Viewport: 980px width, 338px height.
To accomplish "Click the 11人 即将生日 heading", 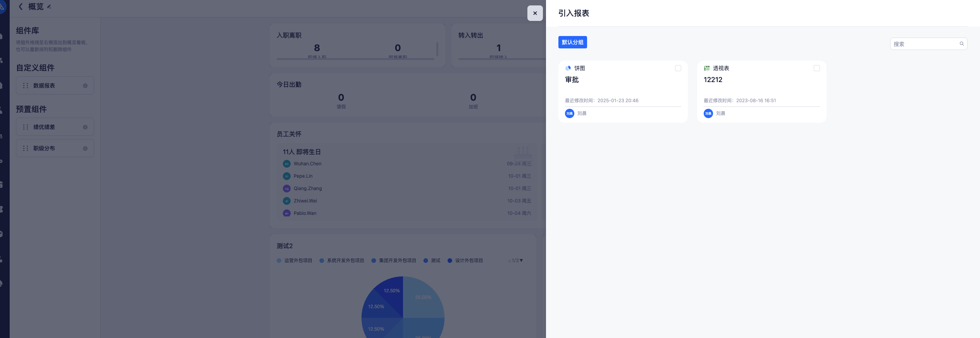I will [x=301, y=152].
